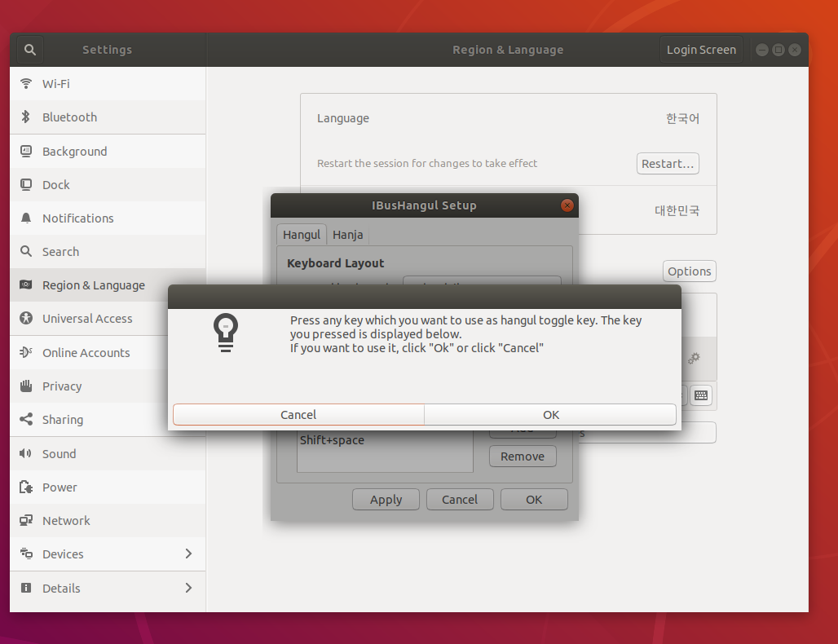Click the Online Accounts icon

[x=25, y=352]
